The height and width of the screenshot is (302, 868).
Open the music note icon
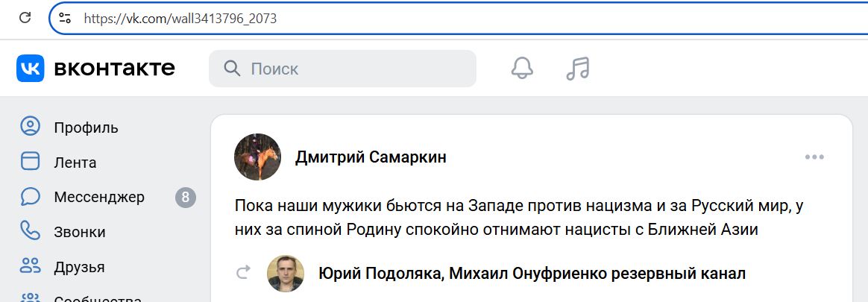click(x=577, y=69)
